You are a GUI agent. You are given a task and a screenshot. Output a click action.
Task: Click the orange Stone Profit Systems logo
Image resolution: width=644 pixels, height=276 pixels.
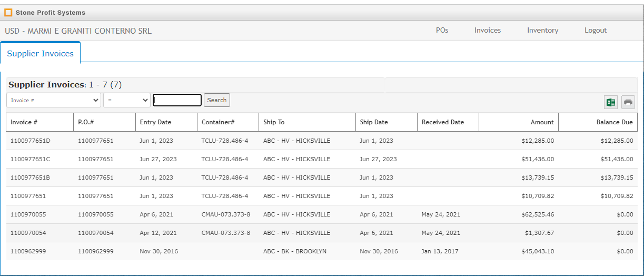[8, 13]
